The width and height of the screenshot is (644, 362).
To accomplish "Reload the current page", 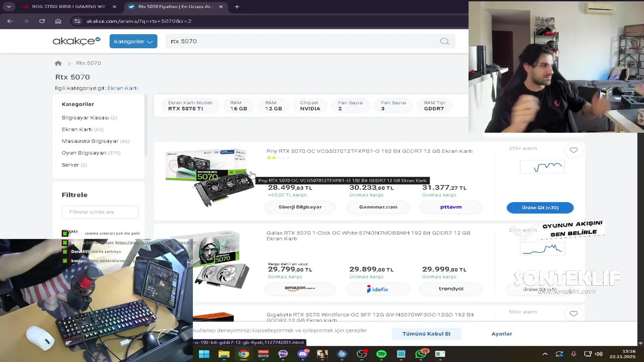I will [x=42, y=21].
